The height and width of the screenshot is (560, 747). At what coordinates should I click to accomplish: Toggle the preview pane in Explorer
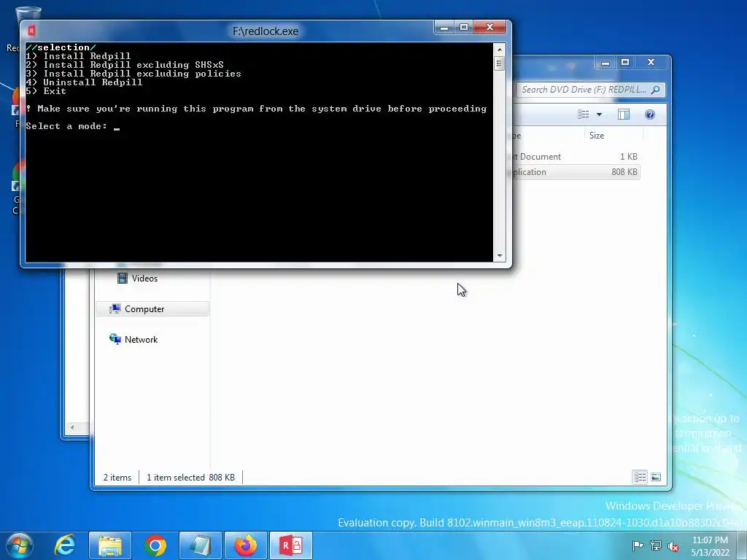624,114
